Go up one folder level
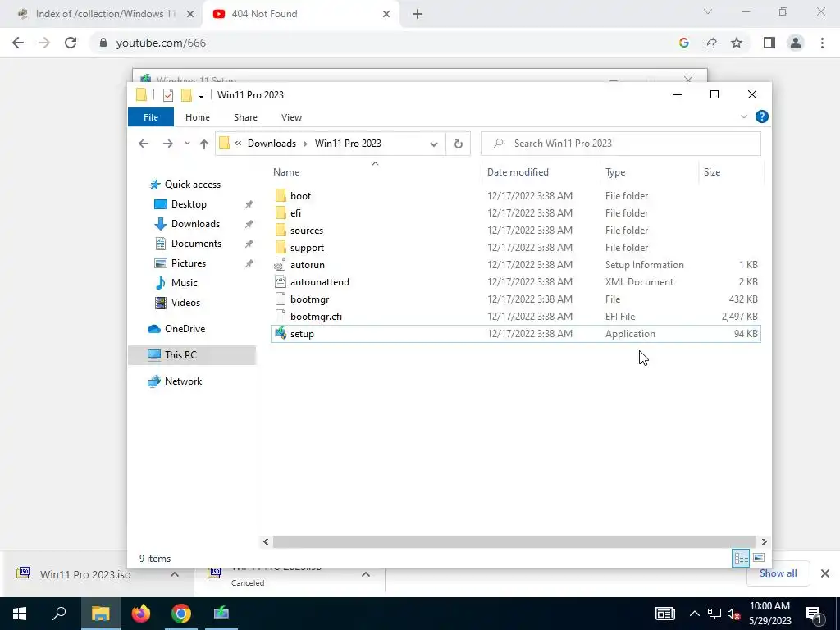 (x=204, y=144)
